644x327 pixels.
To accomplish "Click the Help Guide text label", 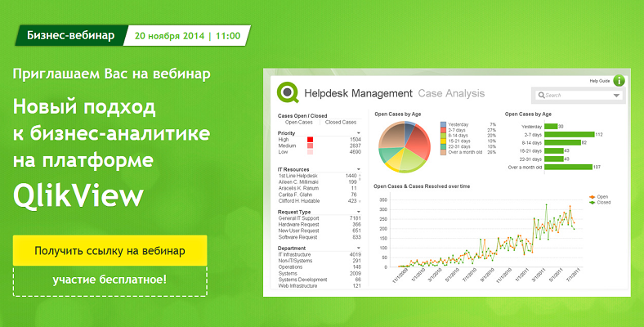I will click(x=600, y=81).
